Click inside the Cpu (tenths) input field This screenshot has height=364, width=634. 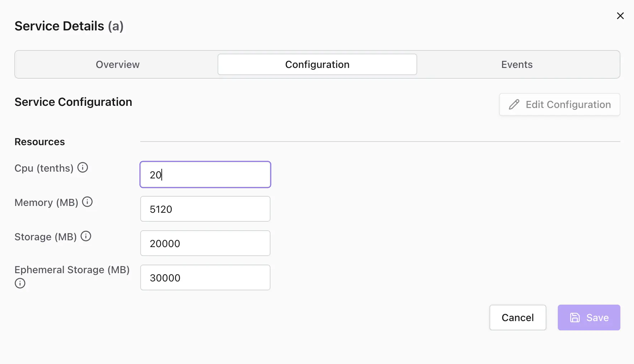click(x=205, y=174)
